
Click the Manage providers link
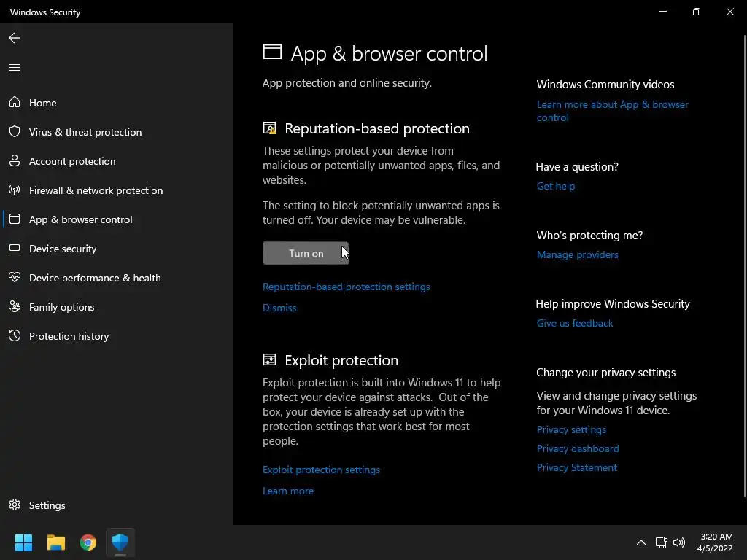tap(577, 254)
